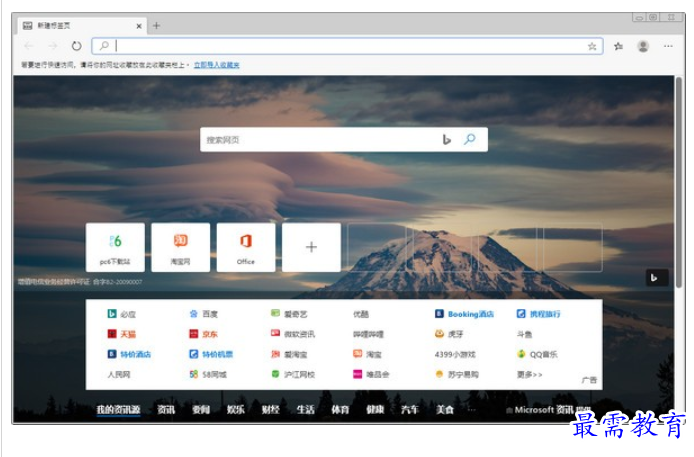
Task: Open the 天猫 link
Action: pos(122,334)
